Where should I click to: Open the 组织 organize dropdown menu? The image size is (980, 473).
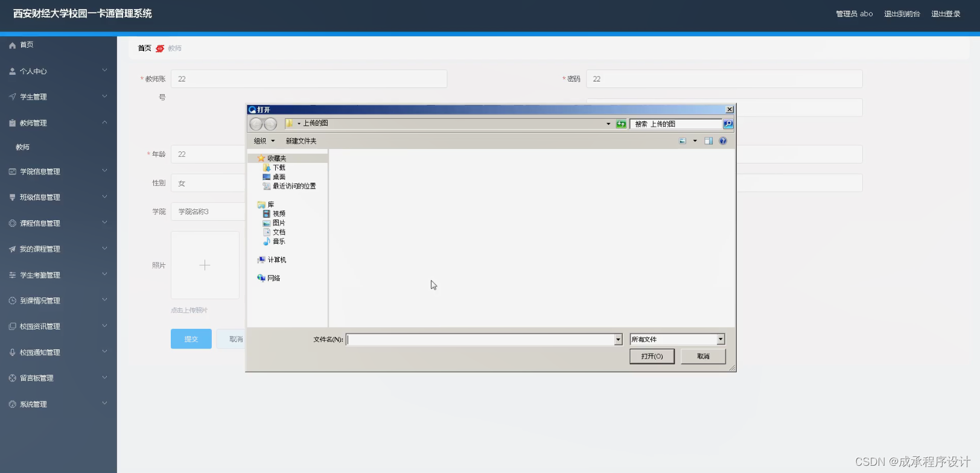point(264,141)
